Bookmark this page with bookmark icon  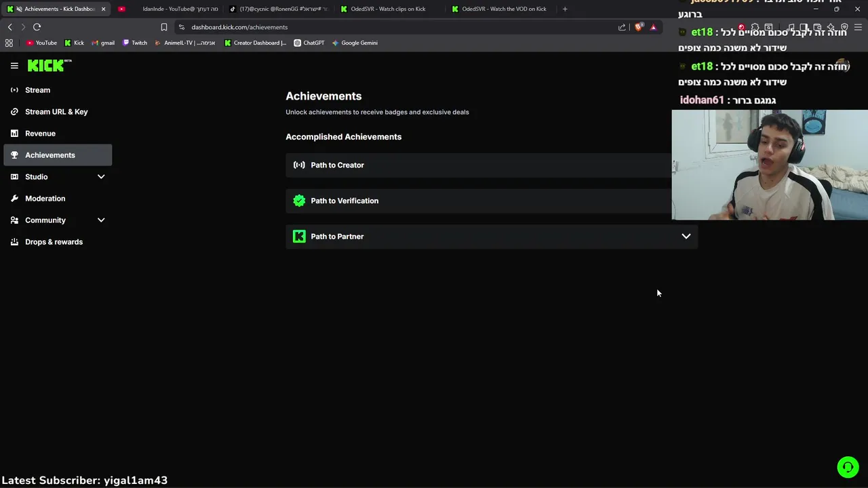pos(163,27)
